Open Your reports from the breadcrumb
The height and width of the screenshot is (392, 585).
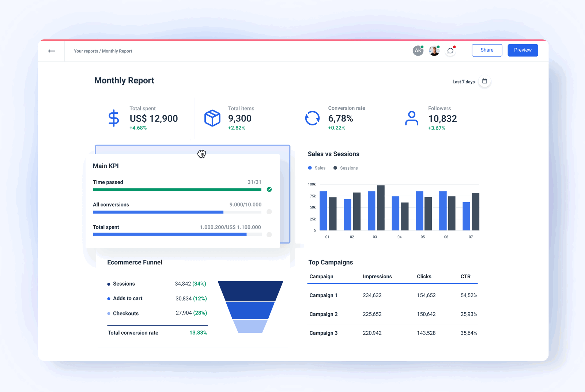tap(85, 51)
